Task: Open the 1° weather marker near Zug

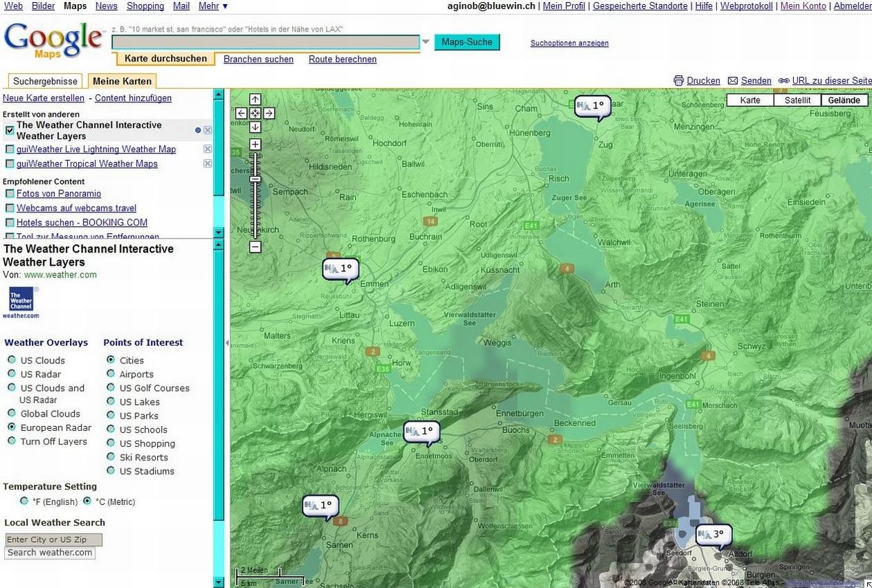Action: pos(593,107)
